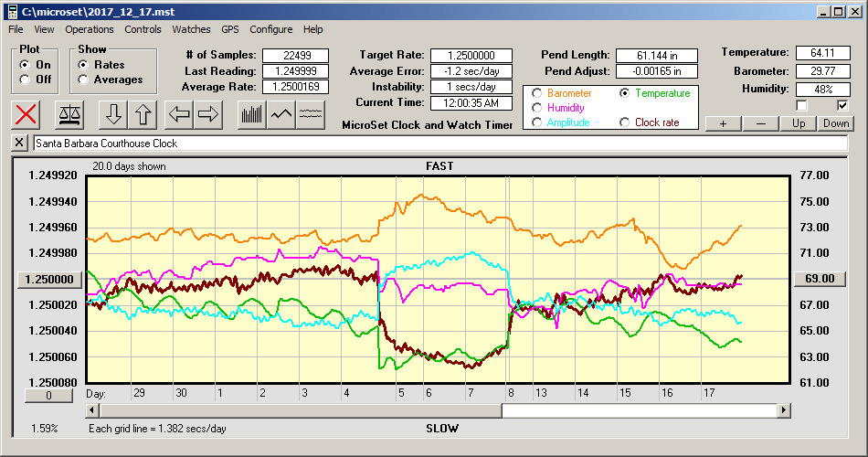Select the Barometer trace radio button
Image resolution: width=868 pixels, height=457 pixels.
pyautogui.click(x=536, y=93)
